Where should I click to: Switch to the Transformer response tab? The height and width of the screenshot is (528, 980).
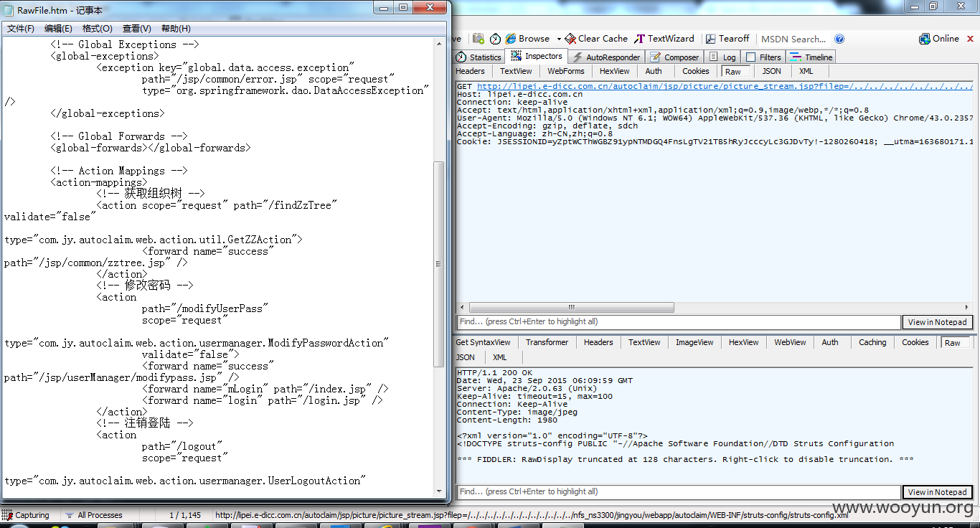(x=547, y=343)
